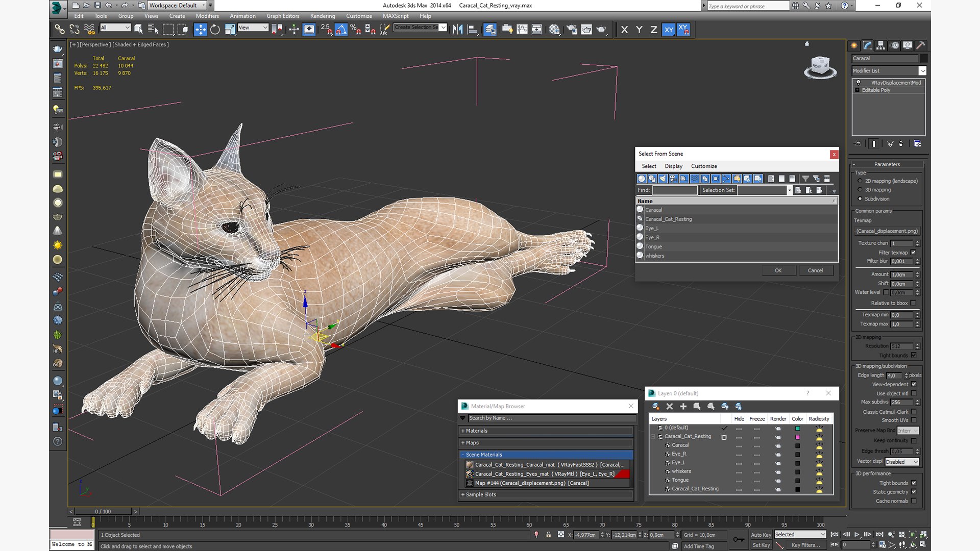
Task: Choose the Select and Uniform Scale tool
Action: tap(230, 30)
